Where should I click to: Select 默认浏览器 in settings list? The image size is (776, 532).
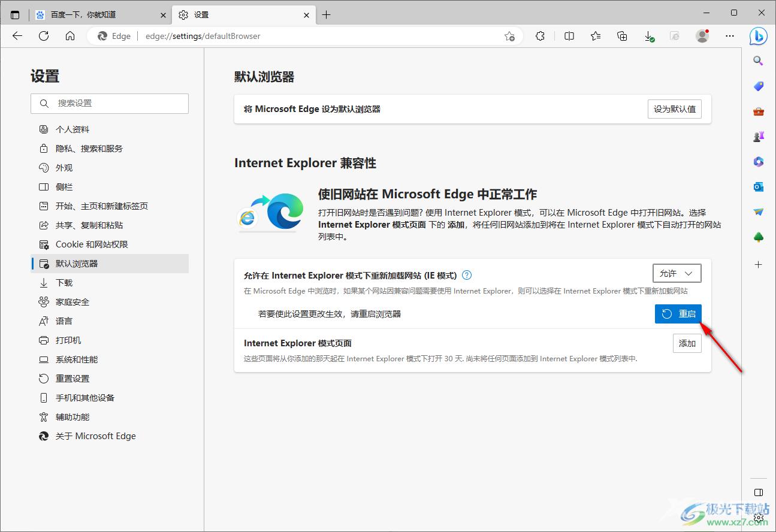110,264
